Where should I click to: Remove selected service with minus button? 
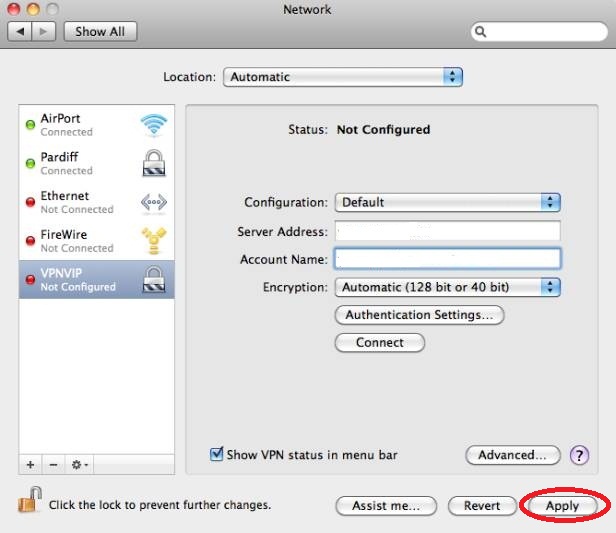(x=51, y=465)
